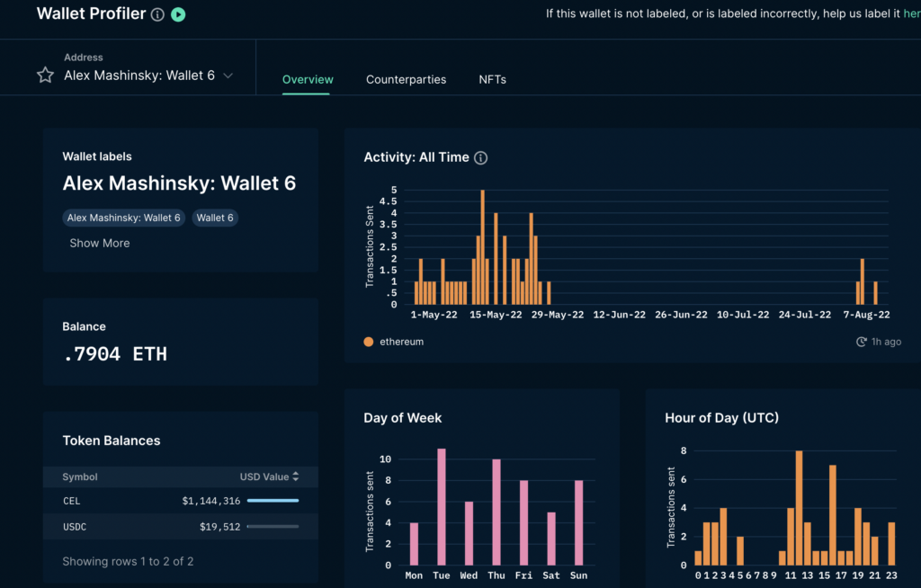Click the Wallet 6 label tag
This screenshot has width=921, height=588.
[x=215, y=218]
